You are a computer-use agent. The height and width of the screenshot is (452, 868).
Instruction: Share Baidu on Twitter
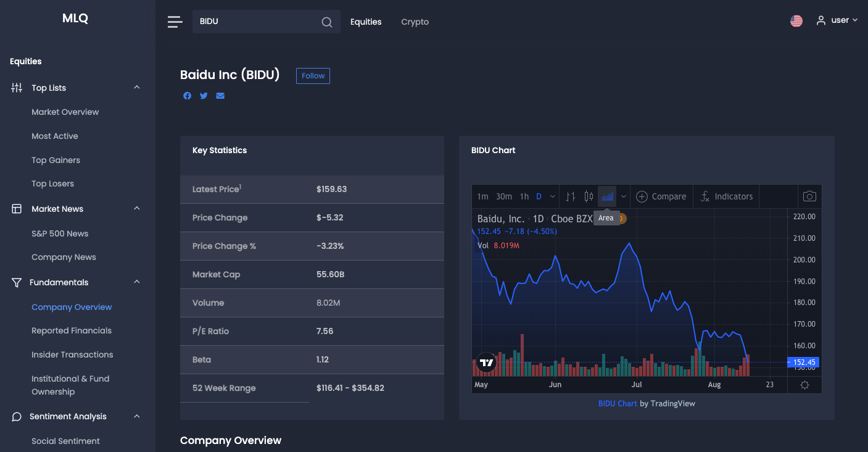coord(204,96)
